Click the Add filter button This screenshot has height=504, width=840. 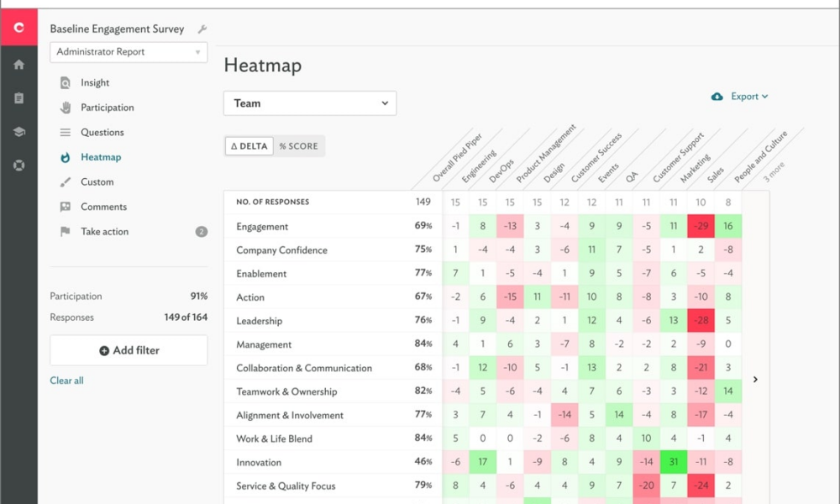click(x=129, y=350)
